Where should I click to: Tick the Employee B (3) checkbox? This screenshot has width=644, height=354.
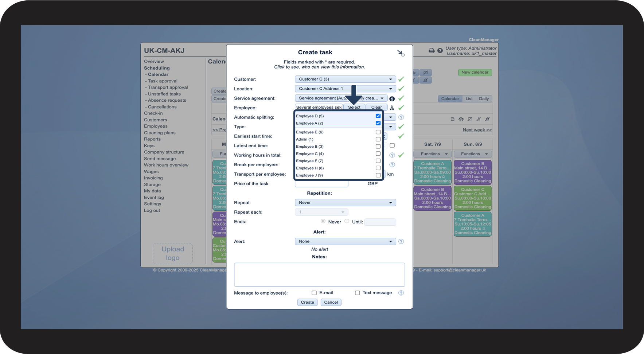[x=378, y=147]
